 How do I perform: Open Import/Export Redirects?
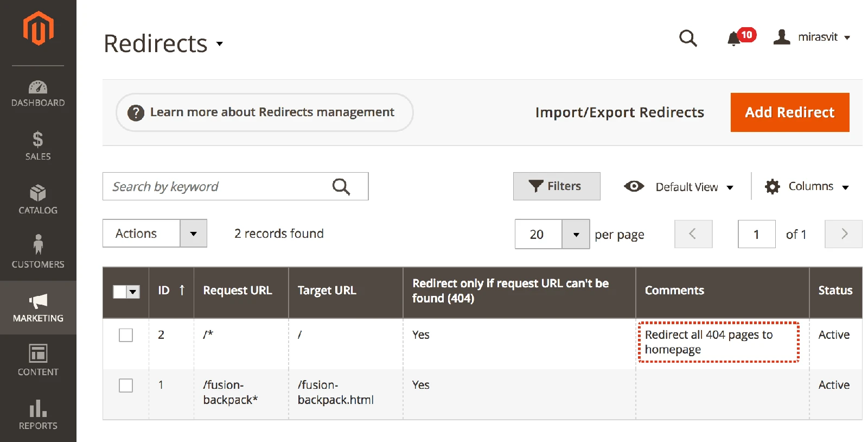(x=620, y=112)
